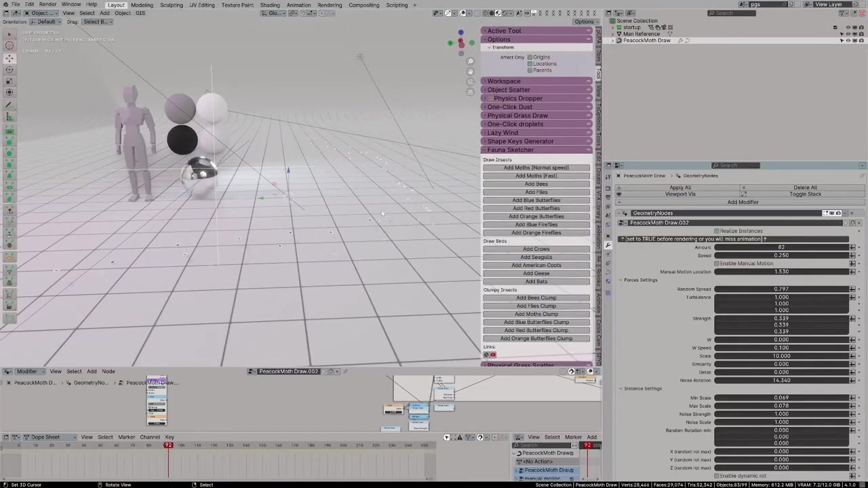
Task: Open the Orientation Default dropdown
Action: [x=46, y=22]
